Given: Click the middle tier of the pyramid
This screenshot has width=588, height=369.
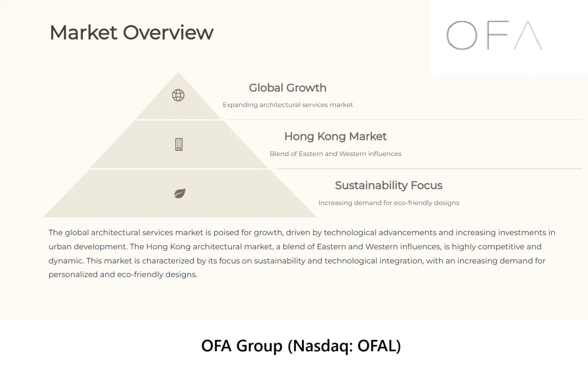Looking at the screenshot, I should tap(179, 145).
